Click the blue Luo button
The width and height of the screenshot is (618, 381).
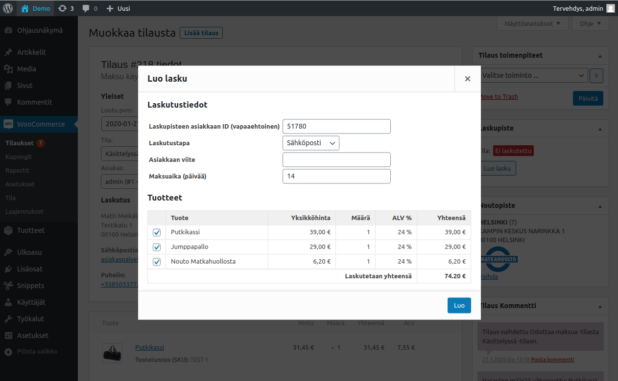pyautogui.click(x=459, y=305)
